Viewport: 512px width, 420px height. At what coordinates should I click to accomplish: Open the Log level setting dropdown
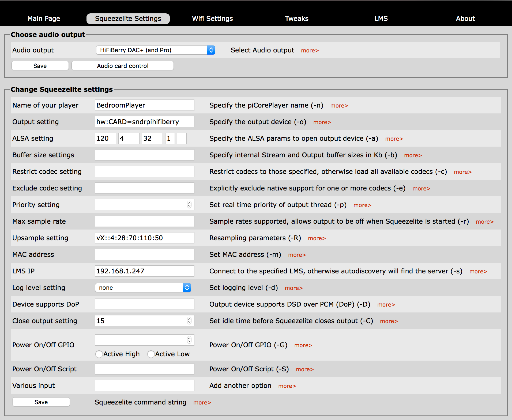click(143, 288)
